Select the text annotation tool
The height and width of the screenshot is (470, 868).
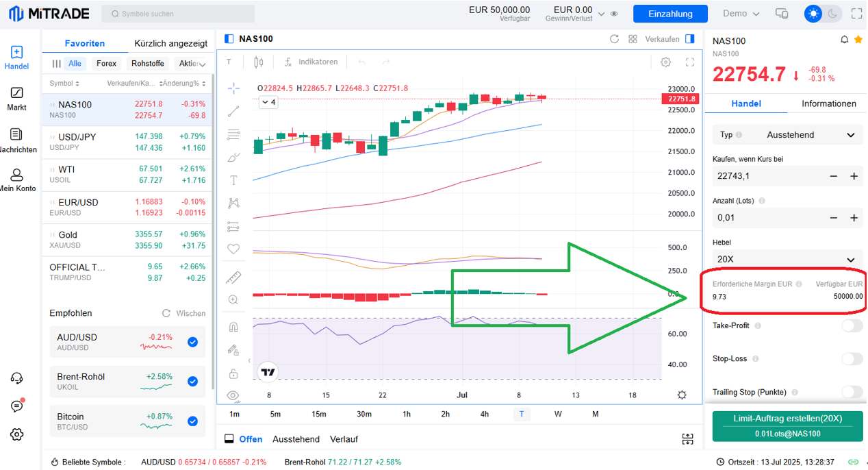[233, 180]
